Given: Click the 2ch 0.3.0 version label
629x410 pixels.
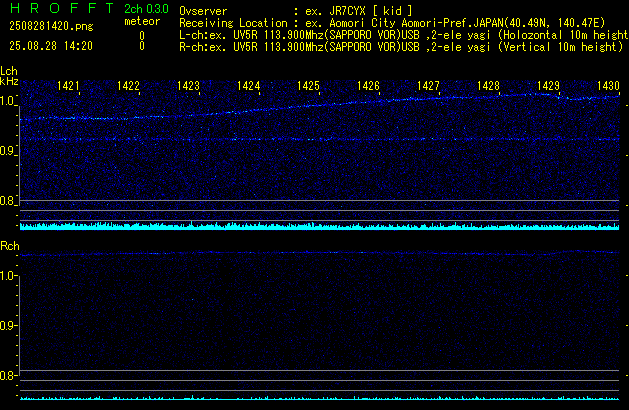Looking at the screenshot, I should pyautogui.click(x=146, y=9).
